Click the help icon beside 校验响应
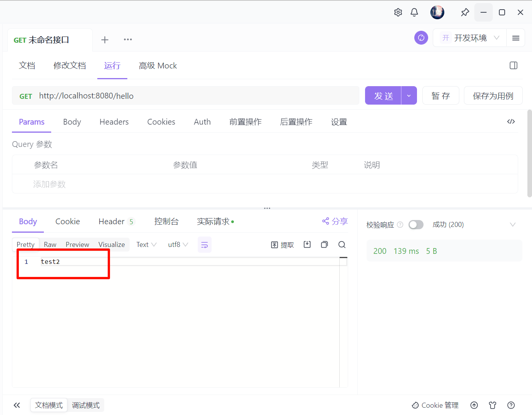The image size is (532, 415). (400, 225)
